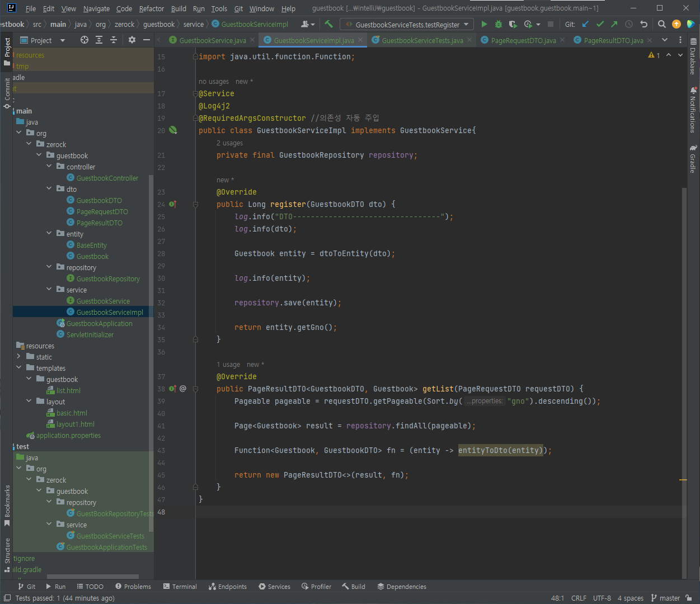
Task: Open Database tool window on right
Action: coord(693,56)
